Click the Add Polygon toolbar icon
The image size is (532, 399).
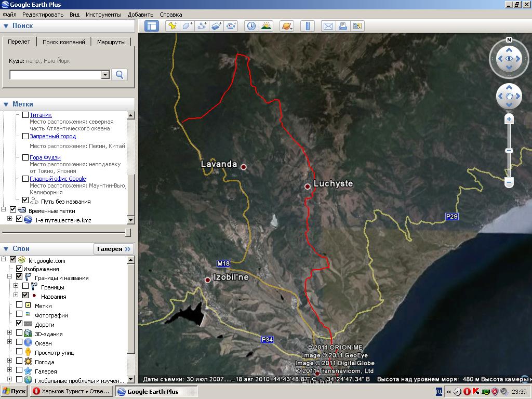pyautogui.click(x=187, y=26)
